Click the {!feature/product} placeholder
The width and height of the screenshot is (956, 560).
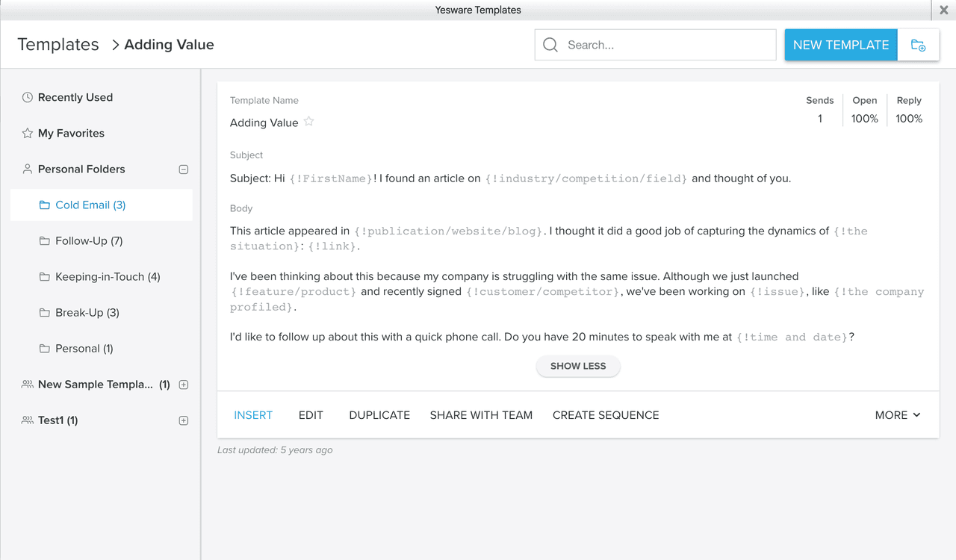(294, 292)
